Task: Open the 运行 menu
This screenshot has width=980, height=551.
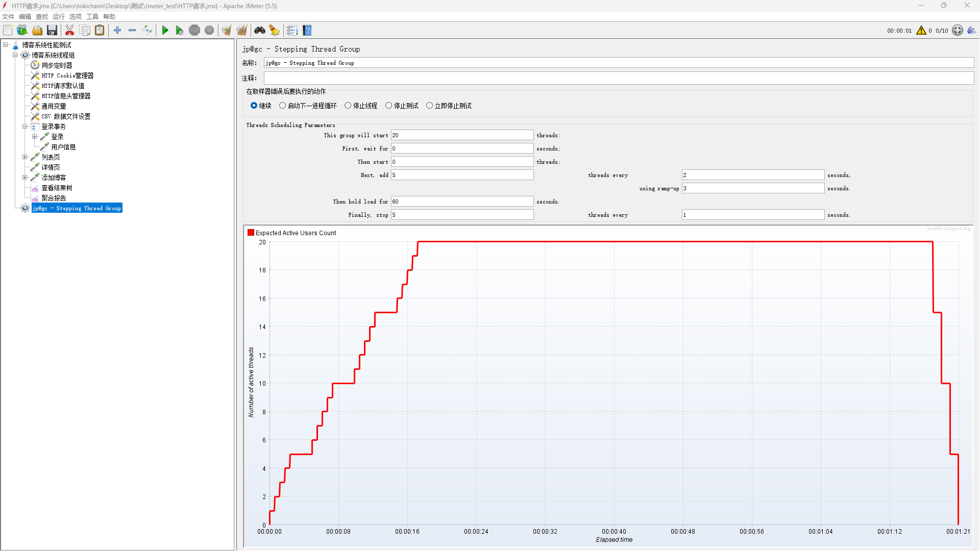Action: (59, 17)
